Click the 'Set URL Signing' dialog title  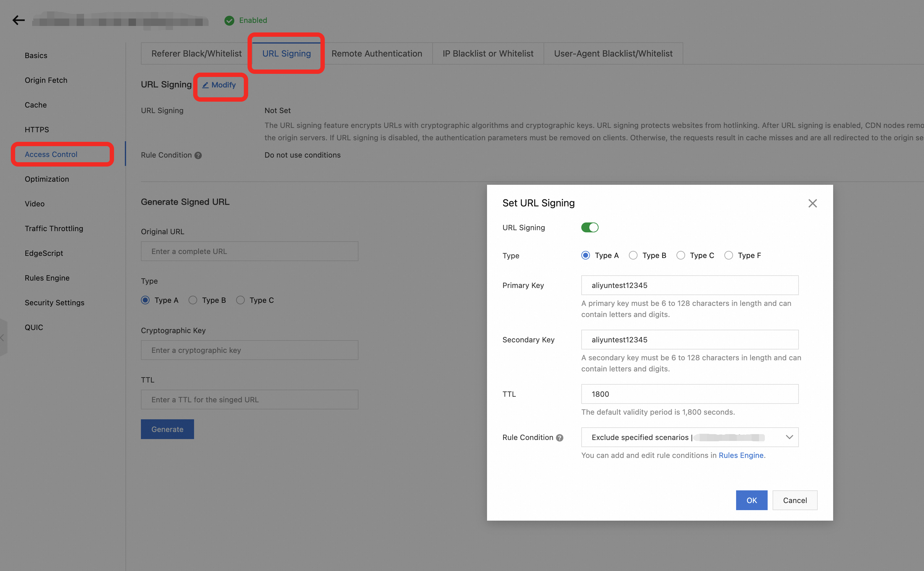(538, 203)
